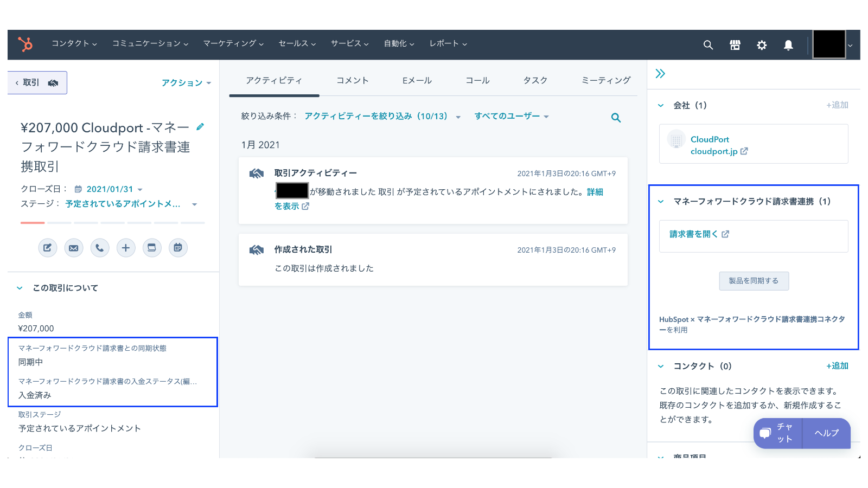Click the schedule meeting calendar icon button
This screenshot has height=488, width=868.
click(178, 248)
